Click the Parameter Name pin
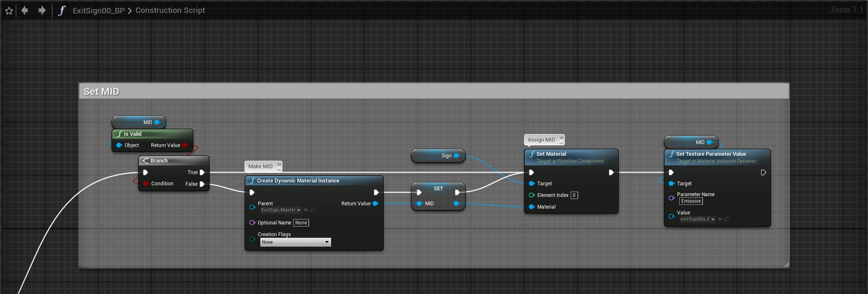 pos(671,198)
